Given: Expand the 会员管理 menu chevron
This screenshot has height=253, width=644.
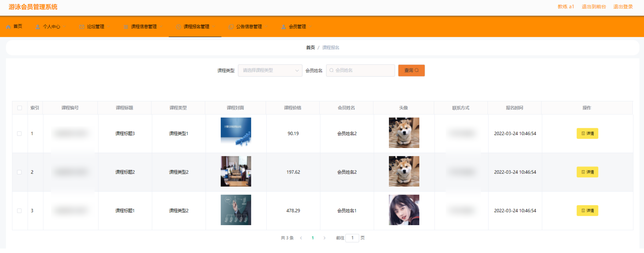Looking at the screenshot, I should pyautogui.click(x=310, y=27).
